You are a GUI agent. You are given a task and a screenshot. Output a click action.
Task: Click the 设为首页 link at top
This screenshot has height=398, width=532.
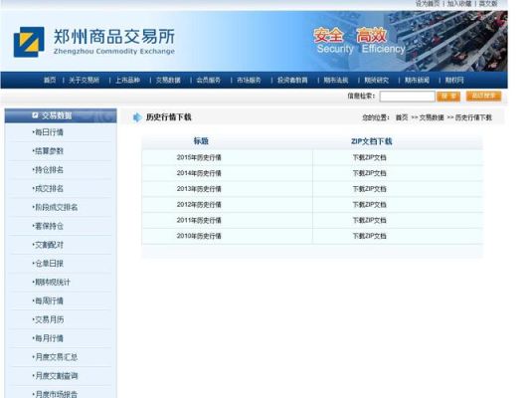pyautogui.click(x=428, y=3)
